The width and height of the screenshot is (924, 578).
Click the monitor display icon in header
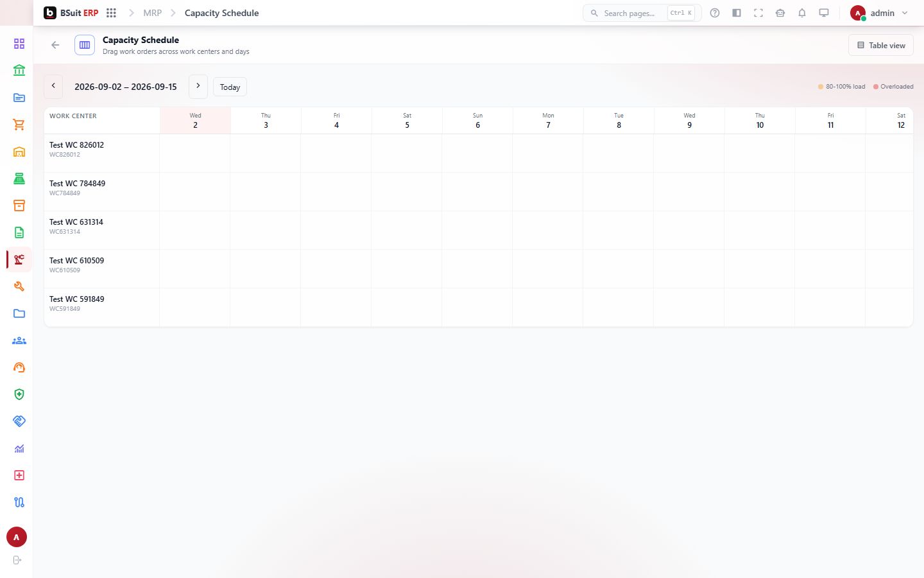pyautogui.click(x=824, y=13)
